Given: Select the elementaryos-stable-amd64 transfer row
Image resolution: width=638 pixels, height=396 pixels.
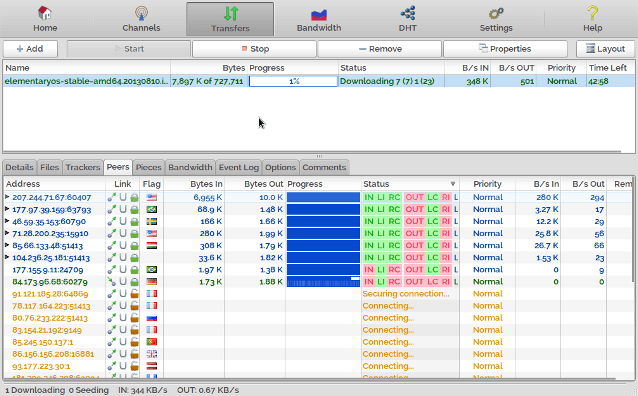Looking at the screenshot, I should [319, 81].
